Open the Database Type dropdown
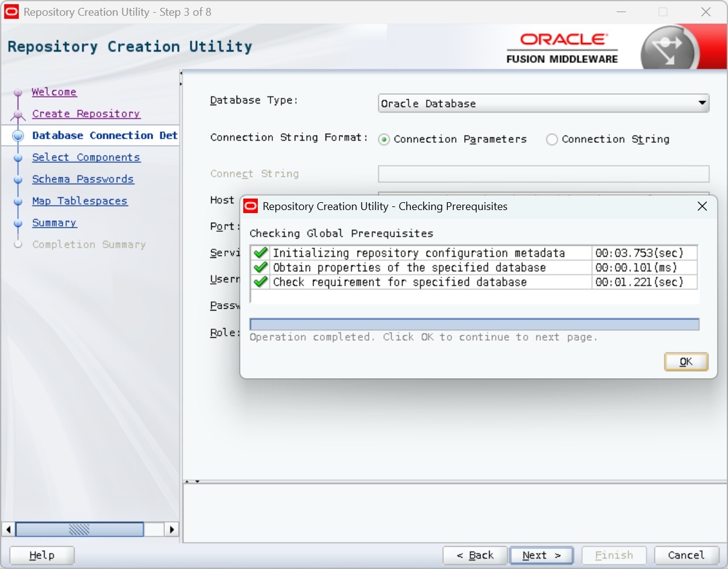This screenshot has width=728, height=569. tap(701, 104)
